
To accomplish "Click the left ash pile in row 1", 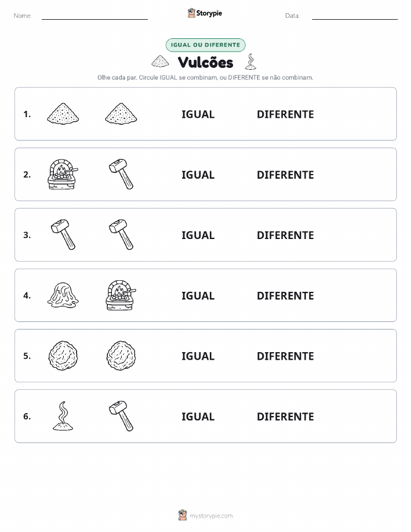I will pos(63,114).
